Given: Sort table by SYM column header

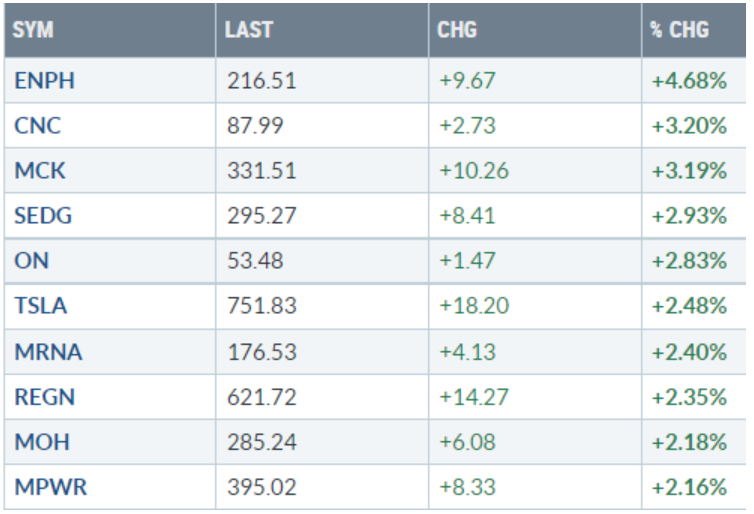Looking at the screenshot, I should click(x=34, y=31).
